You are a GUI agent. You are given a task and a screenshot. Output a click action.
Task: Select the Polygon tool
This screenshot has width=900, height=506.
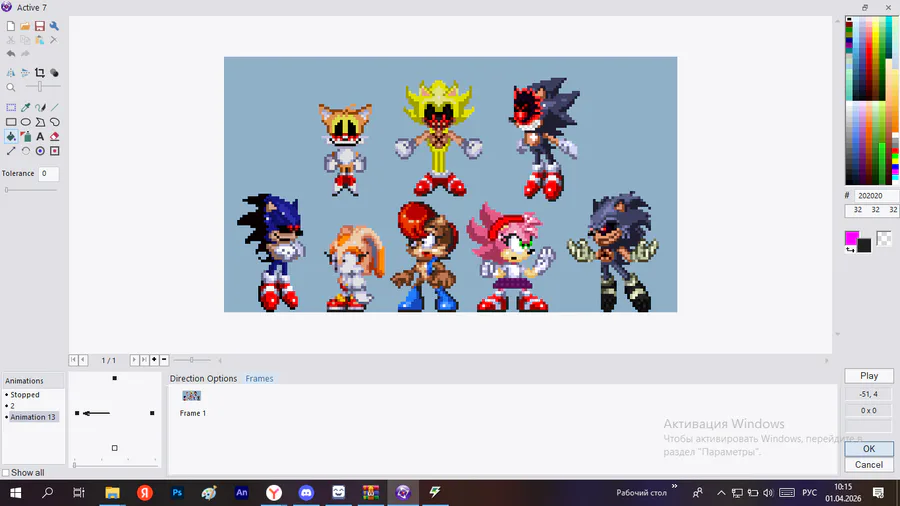coord(40,122)
